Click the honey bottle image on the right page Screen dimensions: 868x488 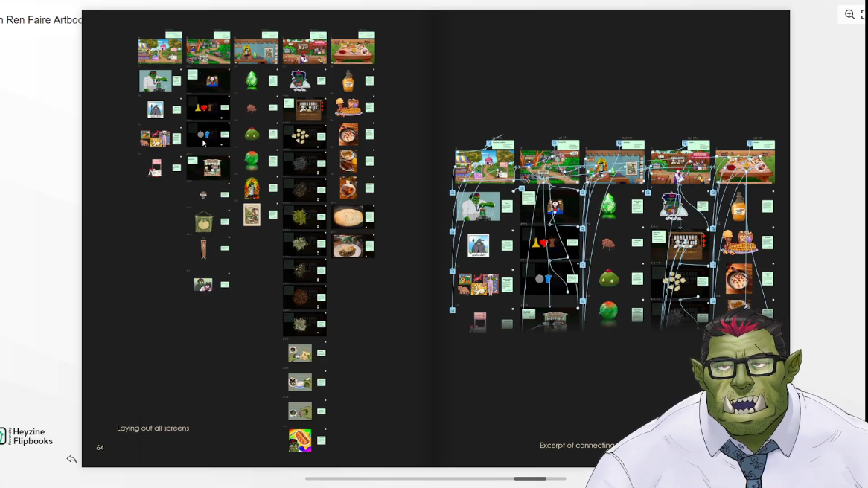tap(738, 207)
